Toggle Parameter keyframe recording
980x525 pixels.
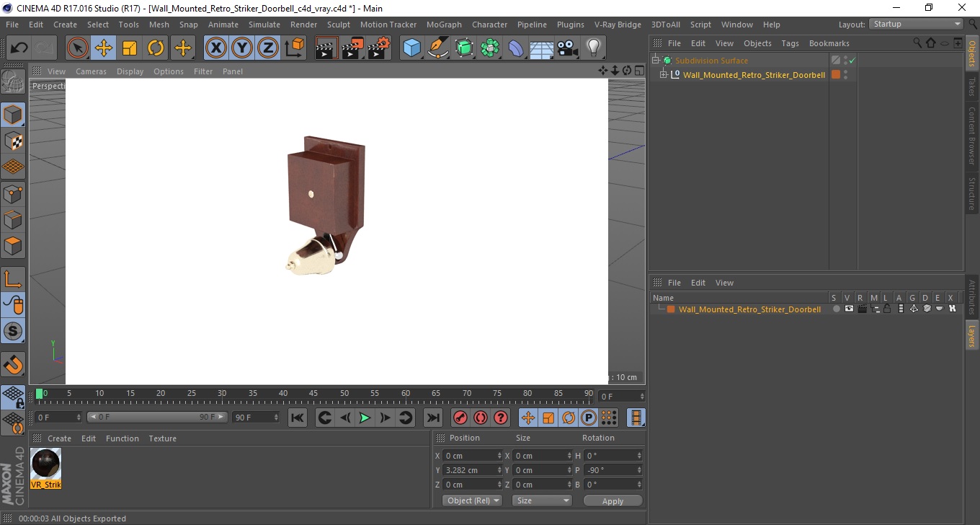[x=589, y=418]
